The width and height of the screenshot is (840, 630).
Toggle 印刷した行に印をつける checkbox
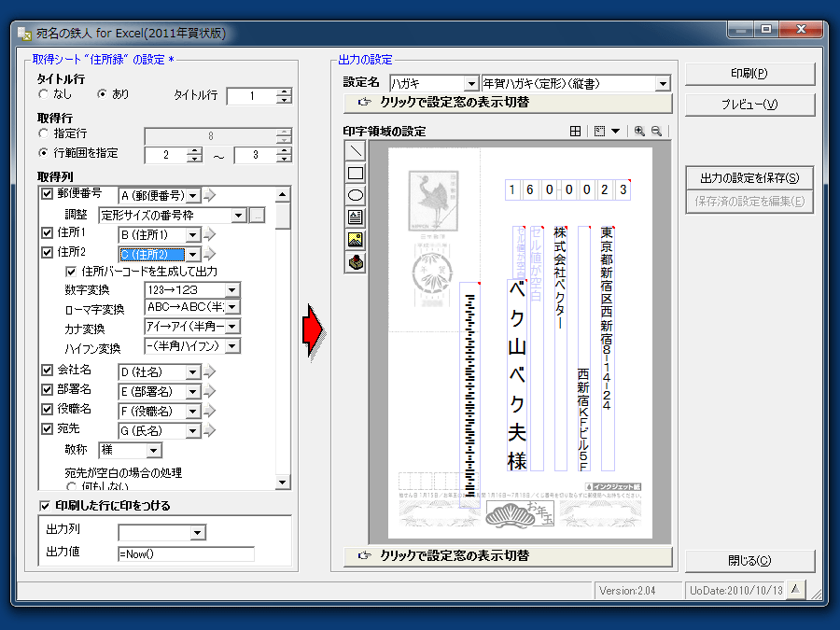(x=45, y=506)
